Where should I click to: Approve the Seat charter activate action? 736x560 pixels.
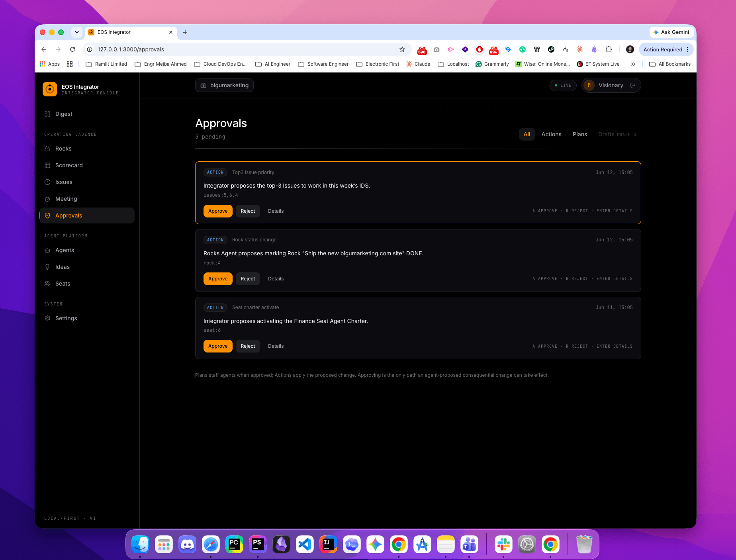point(218,346)
